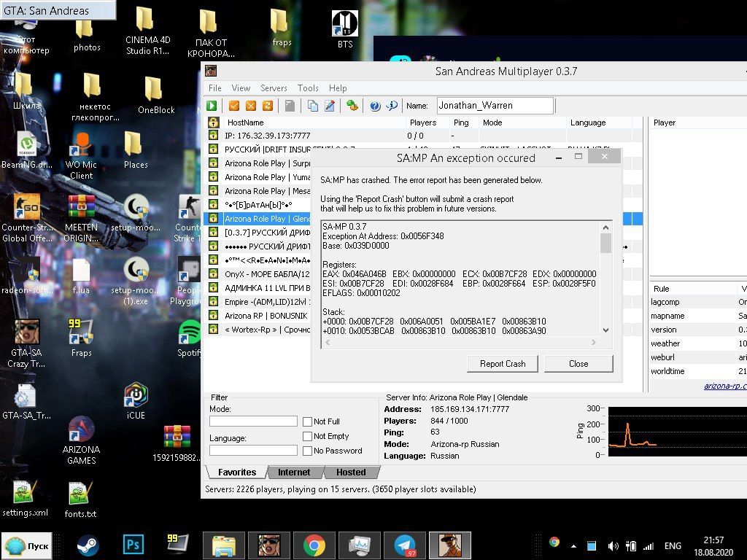Open Server Properties pencil icon
Image resolution: width=747 pixels, height=560 pixels.
(x=330, y=106)
